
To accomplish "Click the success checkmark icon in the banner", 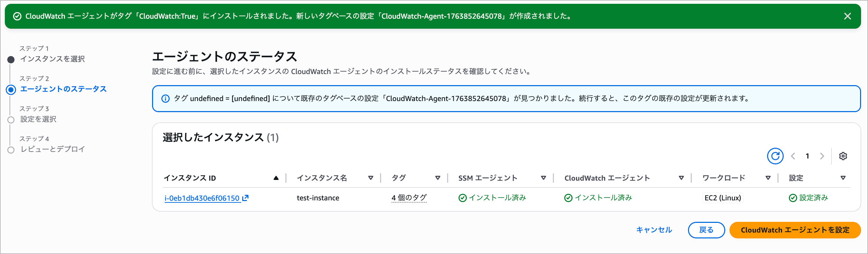I will (x=17, y=16).
